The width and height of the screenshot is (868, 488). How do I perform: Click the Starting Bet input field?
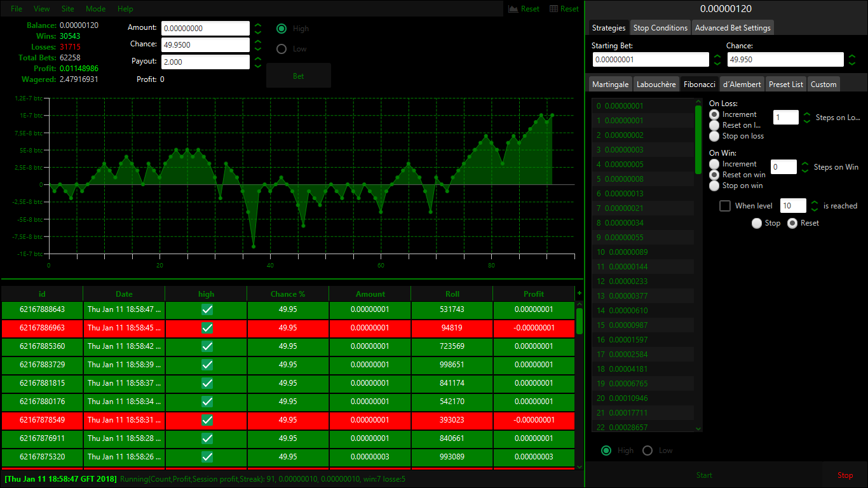[651, 59]
